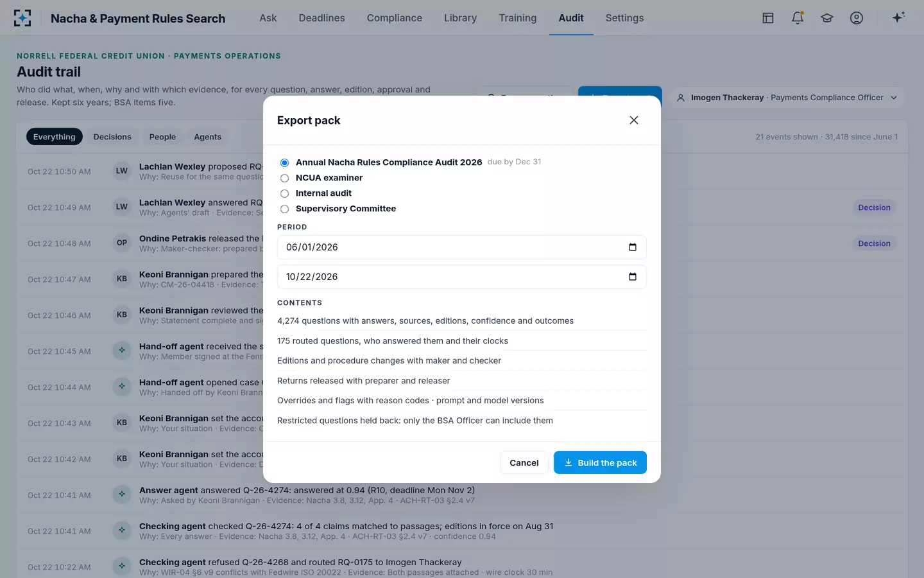The height and width of the screenshot is (578, 924).
Task: Open the Deadlines tab
Action: click(321, 18)
